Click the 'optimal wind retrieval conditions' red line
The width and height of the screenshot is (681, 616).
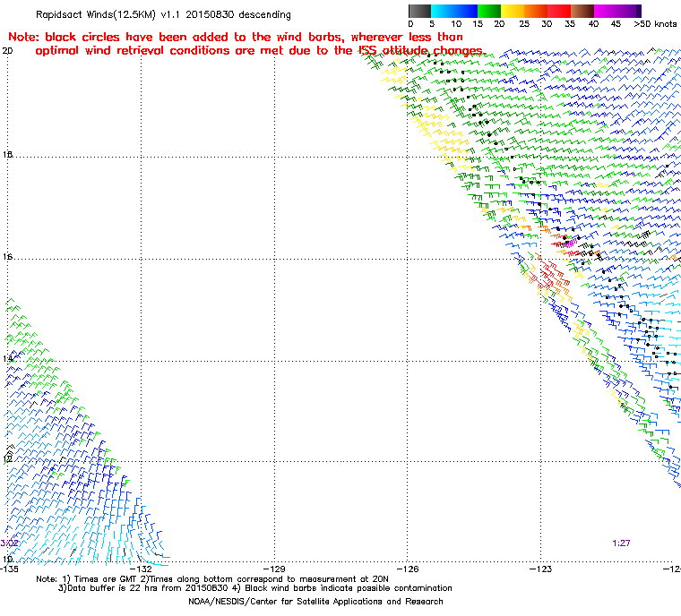coord(261,51)
